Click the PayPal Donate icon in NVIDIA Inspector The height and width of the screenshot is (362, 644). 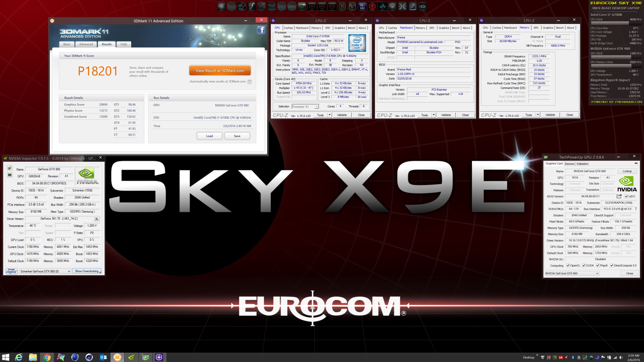click(12, 271)
